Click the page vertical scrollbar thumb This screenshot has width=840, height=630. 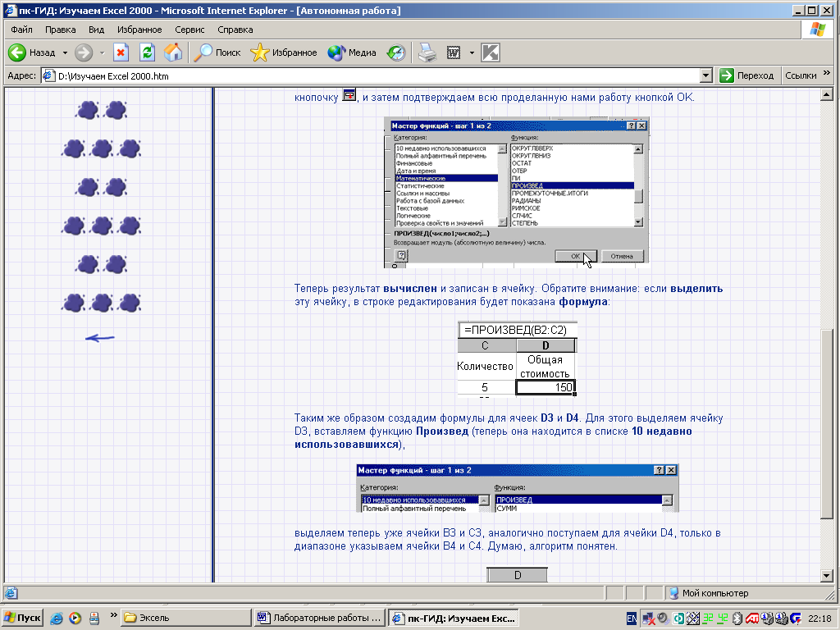click(x=827, y=423)
